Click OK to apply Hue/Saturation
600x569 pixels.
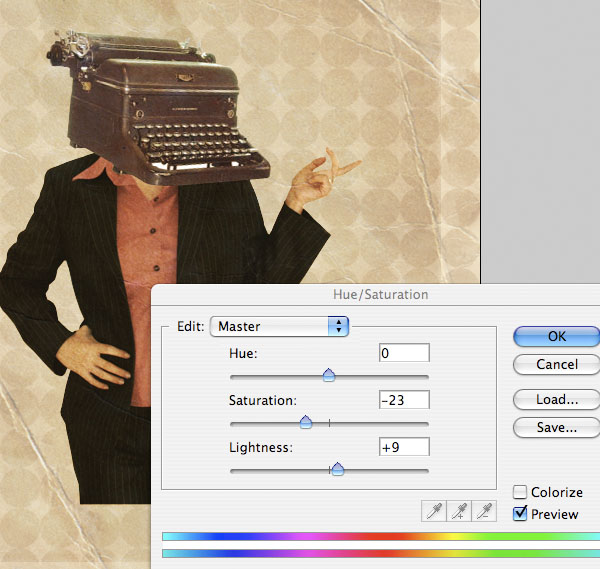pyautogui.click(x=556, y=336)
